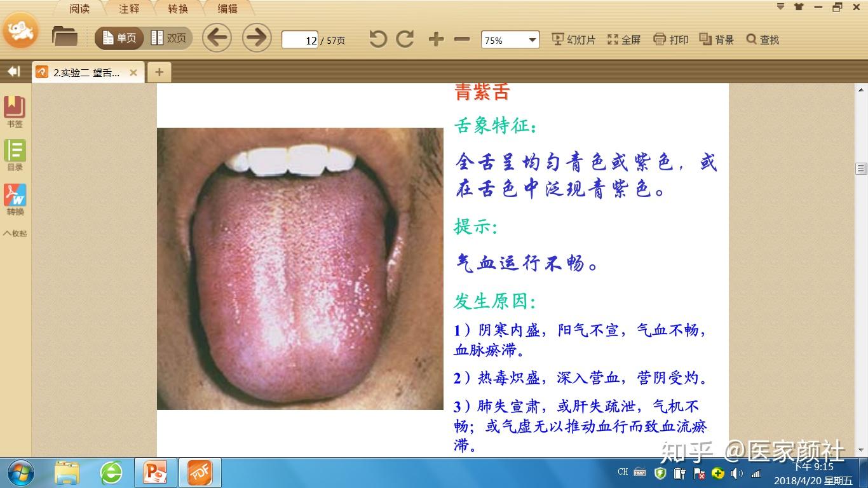Collapse the sidebar with 收起
This screenshot has width=868, height=488.
pos(14,233)
